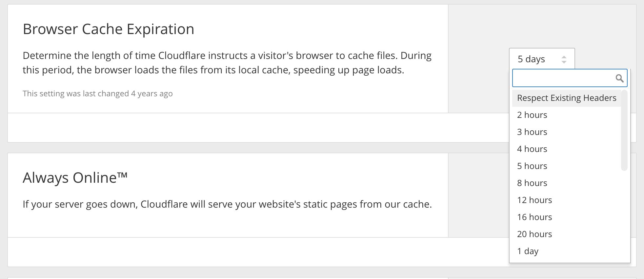This screenshot has width=644, height=279.
Task: Choose "5 hours" in the dropdown list
Action: [x=532, y=166]
